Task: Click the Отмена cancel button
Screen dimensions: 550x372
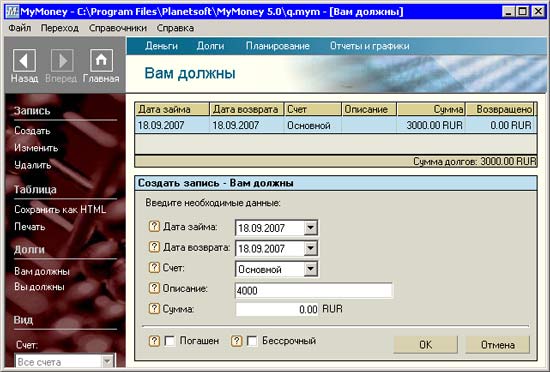Action: tap(498, 345)
